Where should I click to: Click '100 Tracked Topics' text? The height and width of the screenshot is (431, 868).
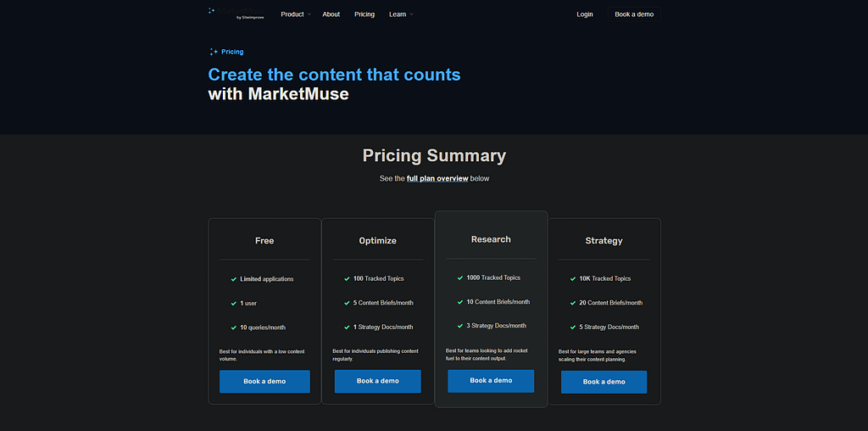379,278
